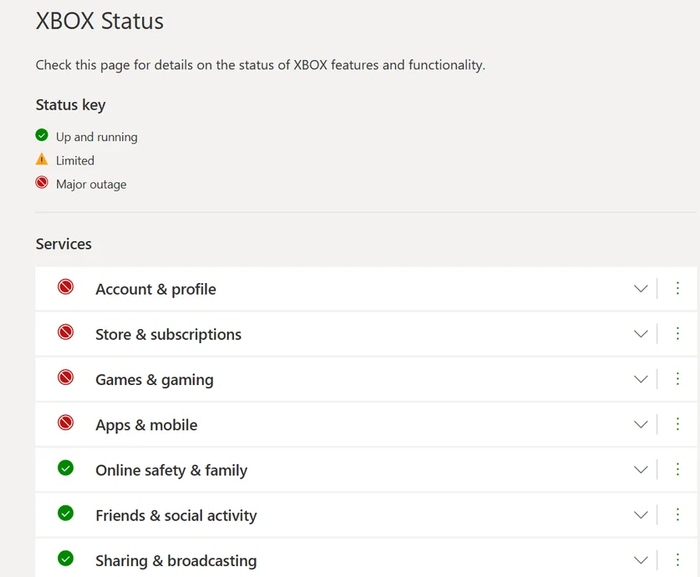The width and height of the screenshot is (700, 577).
Task: Click the Limited warning triangle key icon
Action: tap(42, 159)
